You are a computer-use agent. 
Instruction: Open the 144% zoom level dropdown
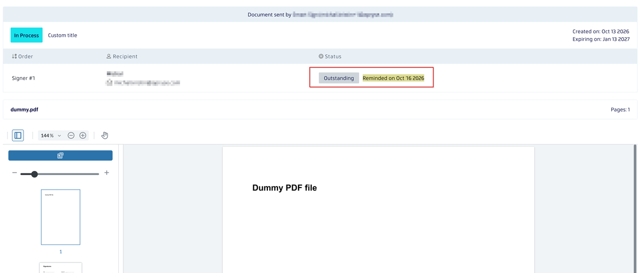pyautogui.click(x=51, y=135)
